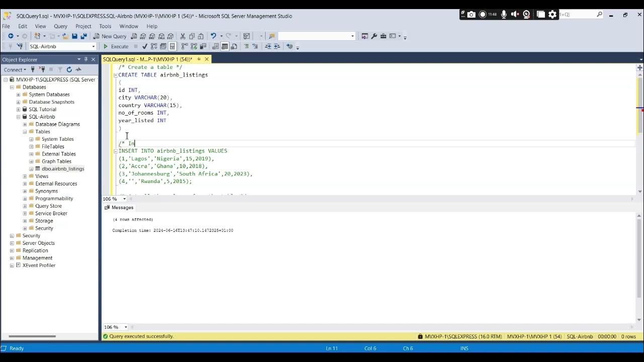Toggle Include Live Query Statistics
Screen dimensions: 644x362
(x=194, y=46)
